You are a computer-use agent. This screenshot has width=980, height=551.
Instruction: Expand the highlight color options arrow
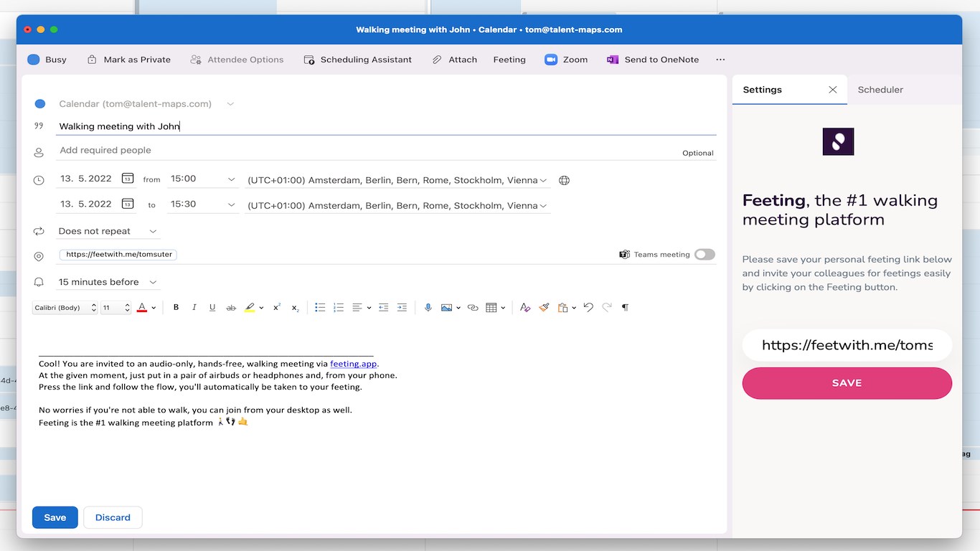(261, 309)
